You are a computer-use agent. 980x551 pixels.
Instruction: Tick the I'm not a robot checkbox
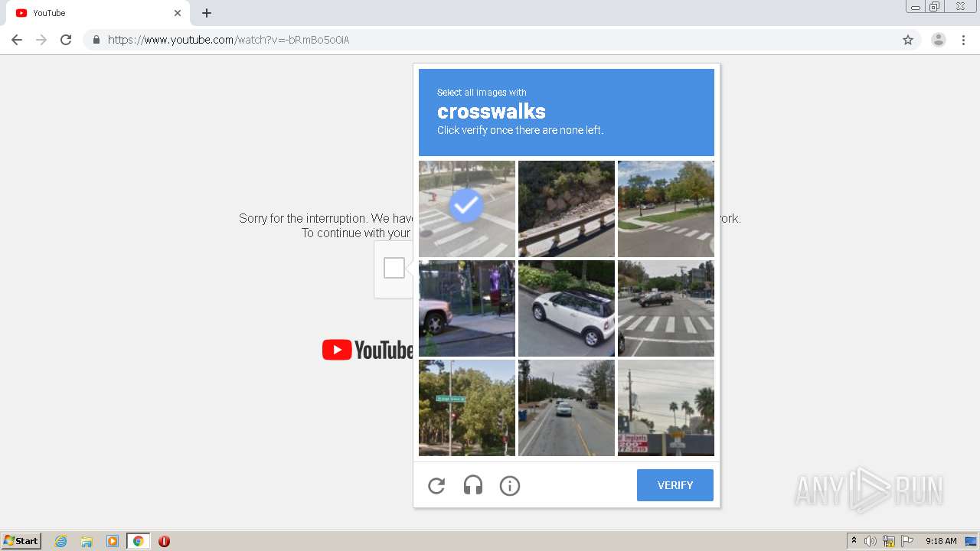pyautogui.click(x=394, y=268)
